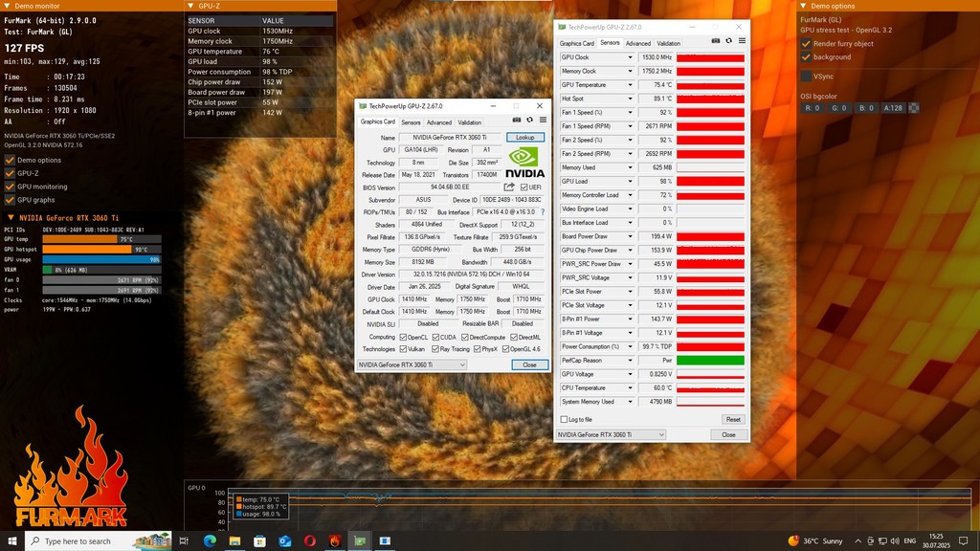Open Validation tab in Graphics Card window

(469, 122)
